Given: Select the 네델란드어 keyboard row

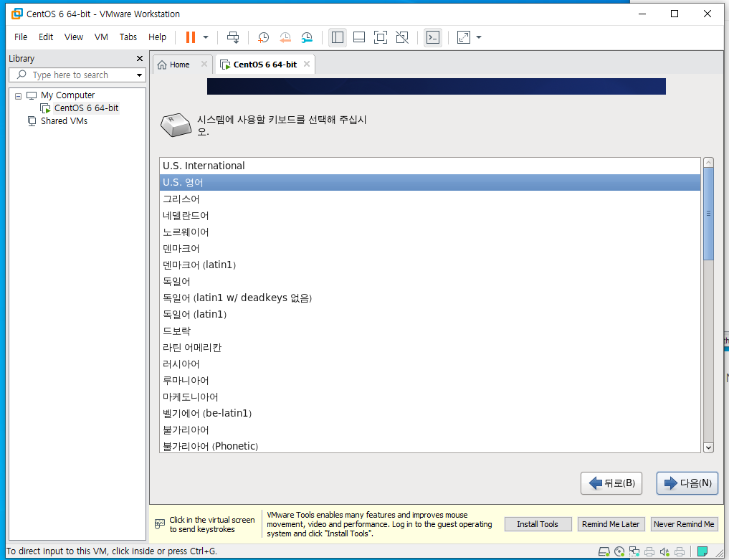Looking at the screenshot, I should (429, 215).
